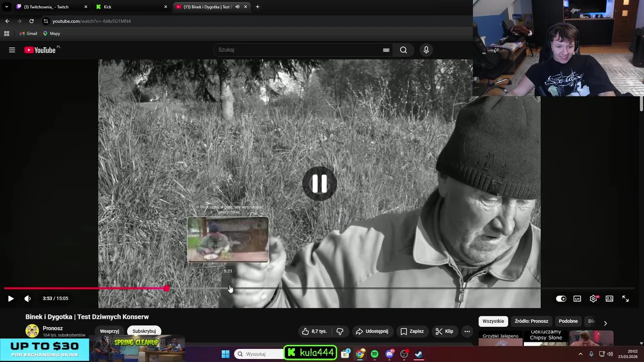Go to YouTube home via the logo
This screenshot has width=644, height=362.
[x=40, y=50]
